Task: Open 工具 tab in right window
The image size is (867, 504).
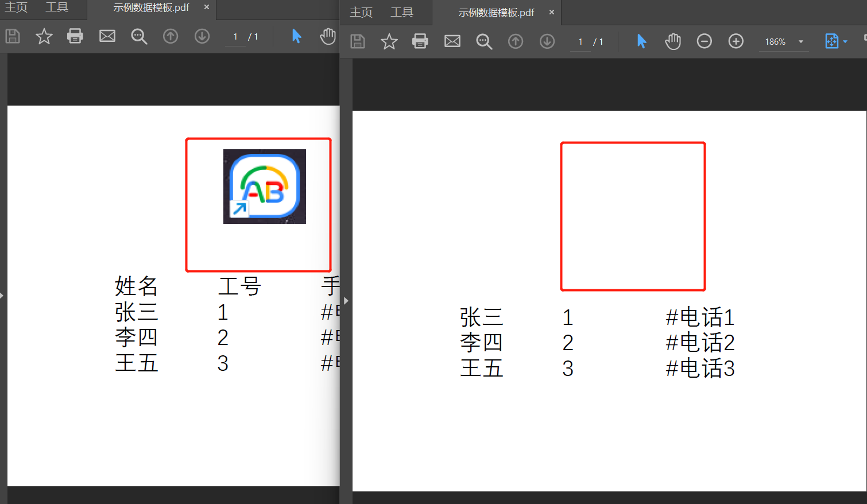Action: 402,12
